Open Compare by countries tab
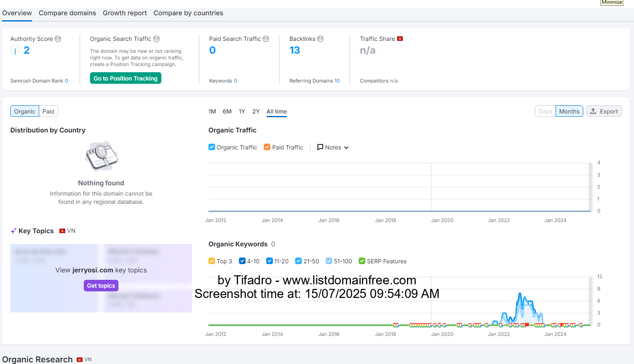This screenshot has width=634, height=364. click(x=188, y=13)
